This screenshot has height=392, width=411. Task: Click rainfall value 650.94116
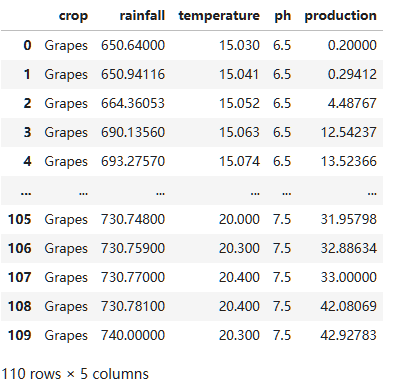(x=133, y=74)
